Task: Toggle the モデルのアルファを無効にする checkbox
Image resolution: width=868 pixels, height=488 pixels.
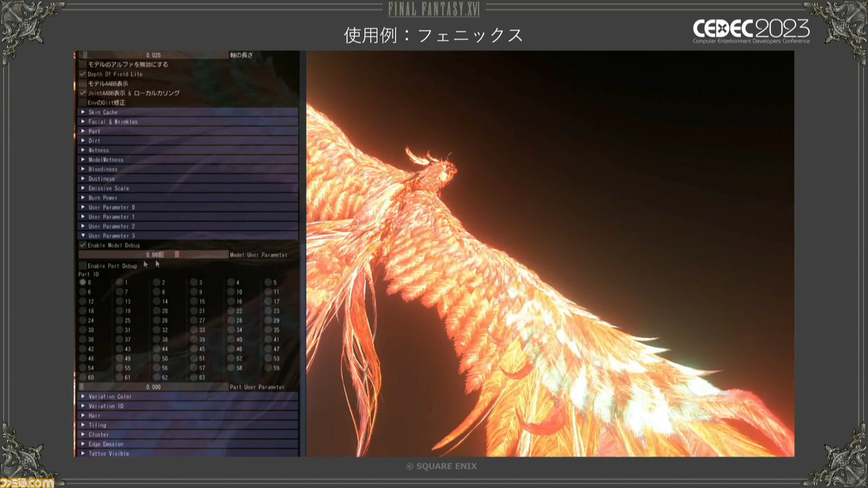Action: [83, 64]
